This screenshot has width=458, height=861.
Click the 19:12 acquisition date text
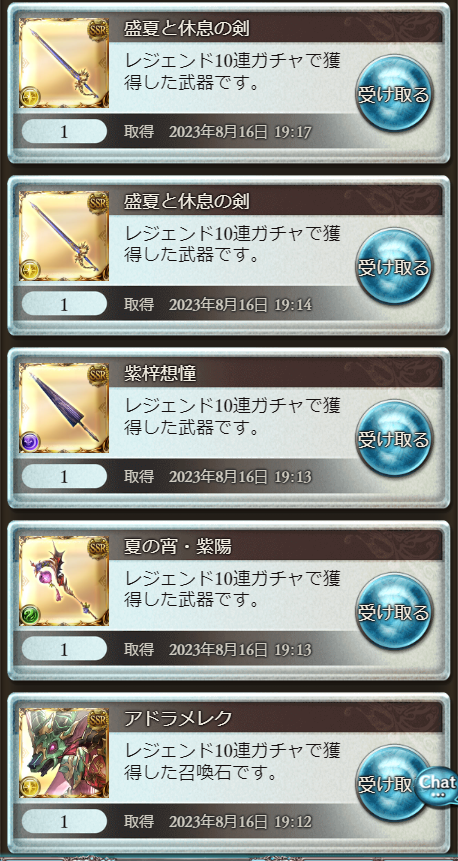[218, 822]
